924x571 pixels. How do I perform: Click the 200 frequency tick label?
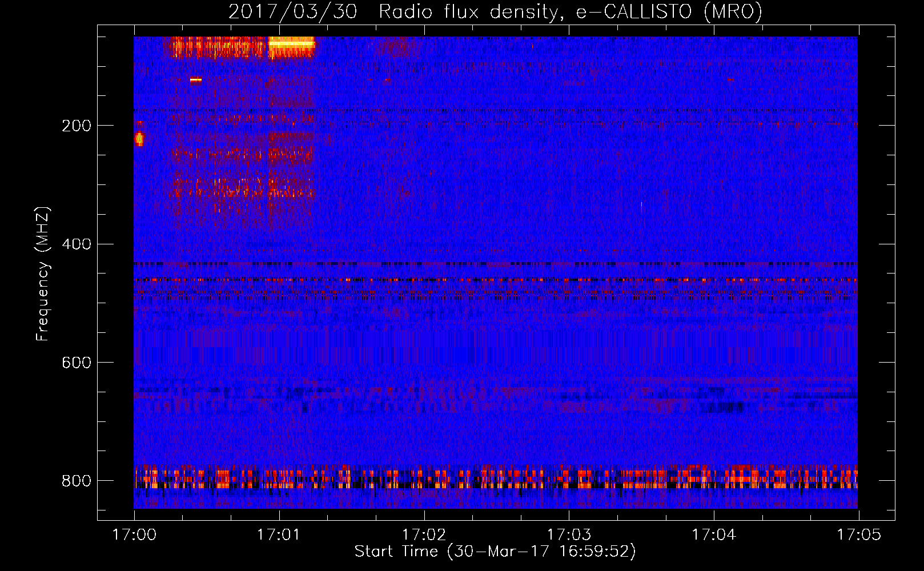pos(76,126)
